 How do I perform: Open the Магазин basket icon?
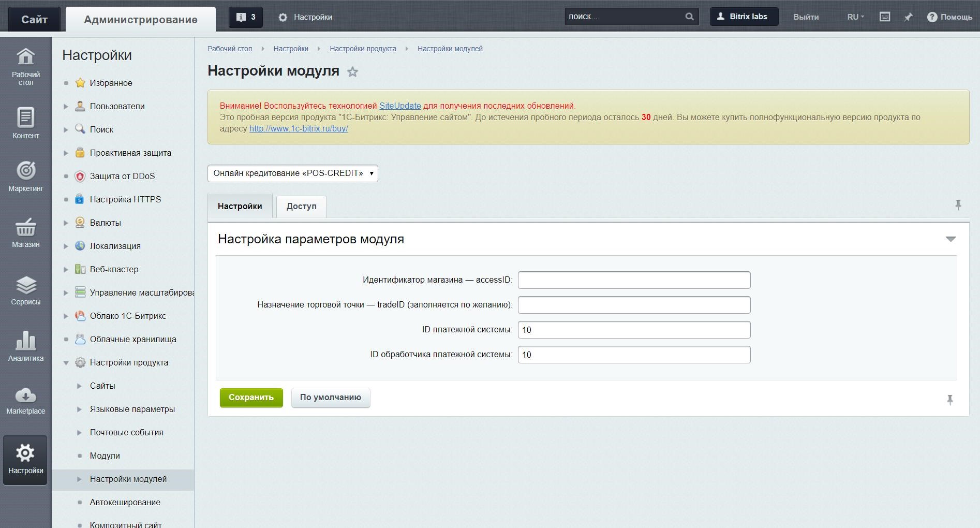25,232
